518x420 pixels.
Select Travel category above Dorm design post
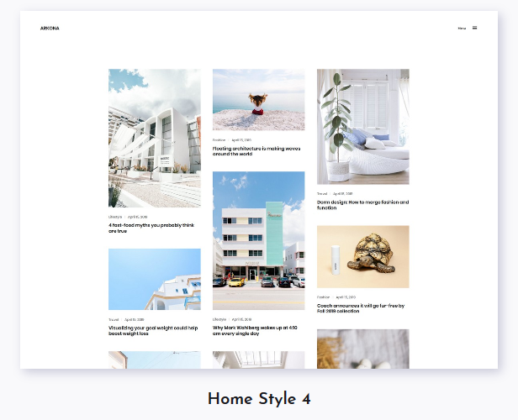pyautogui.click(x=322, y=194)
